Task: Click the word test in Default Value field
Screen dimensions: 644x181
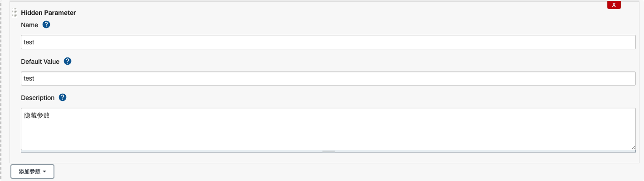Action: [29, 78]
